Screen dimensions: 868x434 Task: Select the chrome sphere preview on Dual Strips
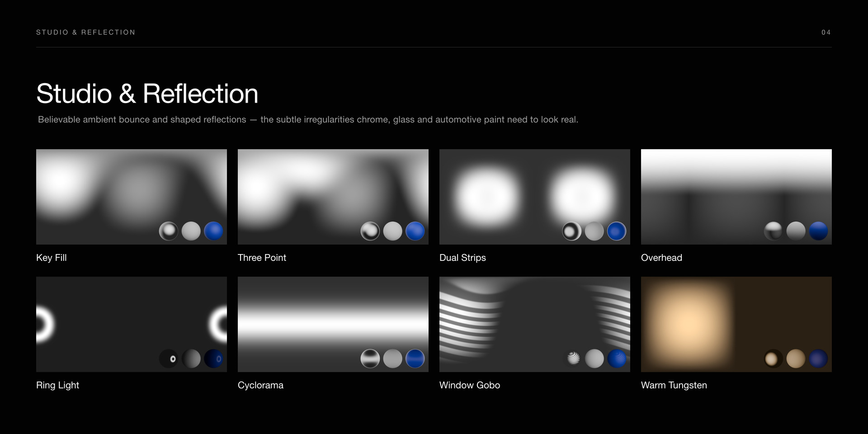(x=572, y=231)
